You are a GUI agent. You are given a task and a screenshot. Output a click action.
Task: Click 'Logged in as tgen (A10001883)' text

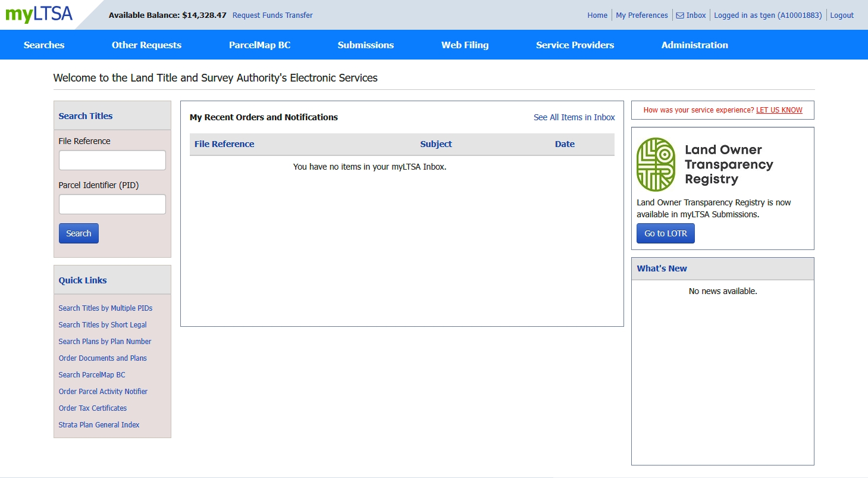click(x=769, y=15)
